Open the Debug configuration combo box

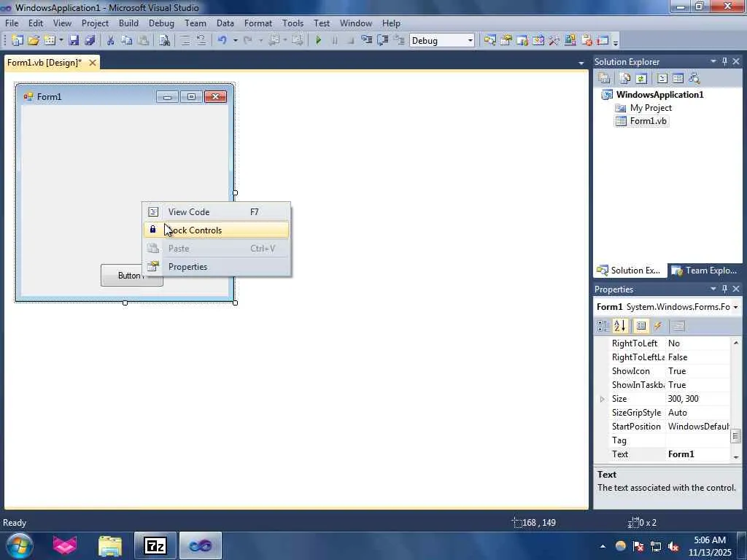442,41
